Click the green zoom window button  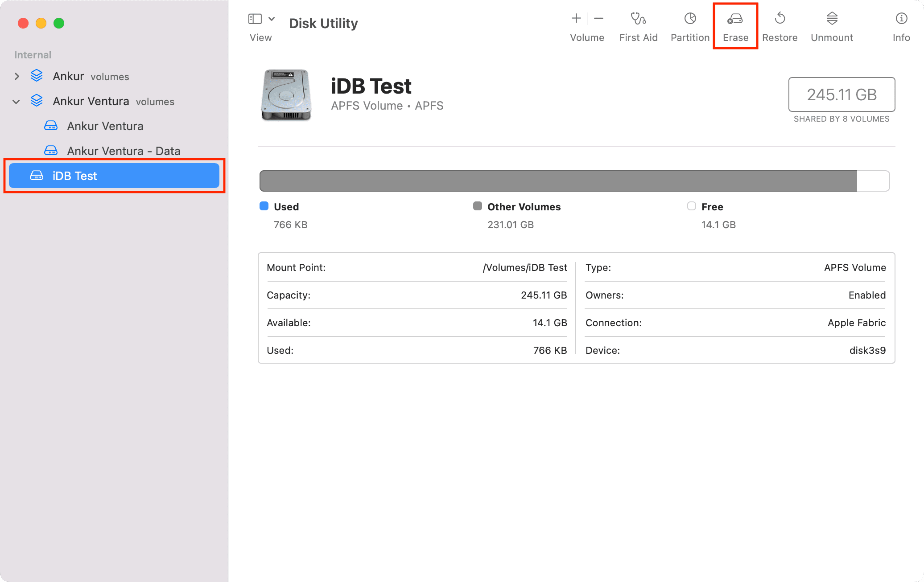(x=59, y=23)
